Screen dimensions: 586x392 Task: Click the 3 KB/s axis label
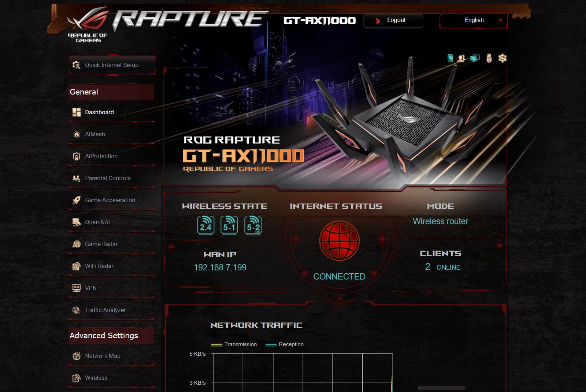point(197,383)
